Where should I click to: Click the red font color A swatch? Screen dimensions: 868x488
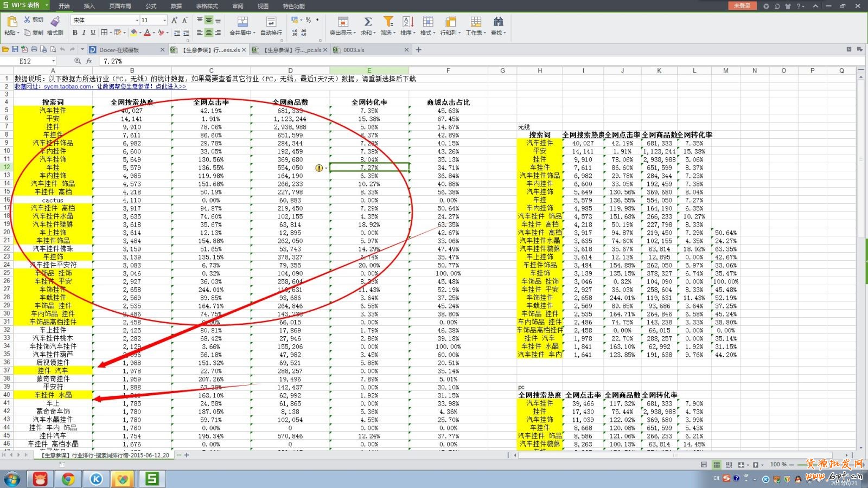(x=147, y=33)
